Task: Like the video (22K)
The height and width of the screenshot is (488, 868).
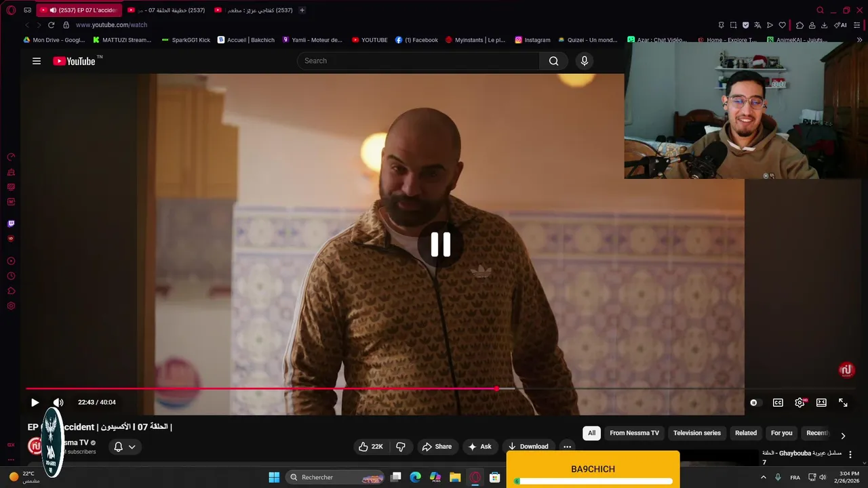Action: point(371,447)
